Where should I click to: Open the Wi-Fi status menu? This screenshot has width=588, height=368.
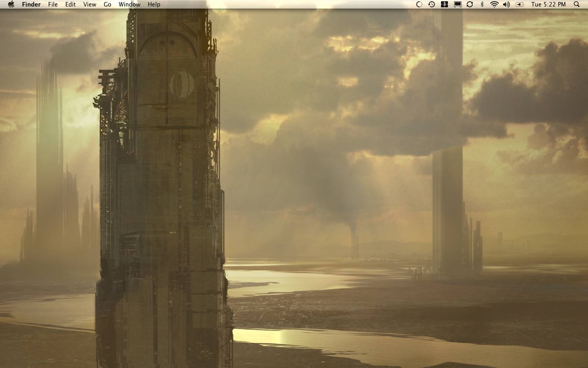tap(494, 4)
